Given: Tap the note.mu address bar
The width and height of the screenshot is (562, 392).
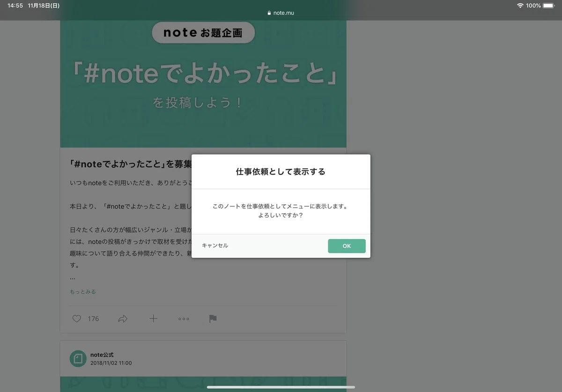Looking at the screenshot, I should point(281,13).
